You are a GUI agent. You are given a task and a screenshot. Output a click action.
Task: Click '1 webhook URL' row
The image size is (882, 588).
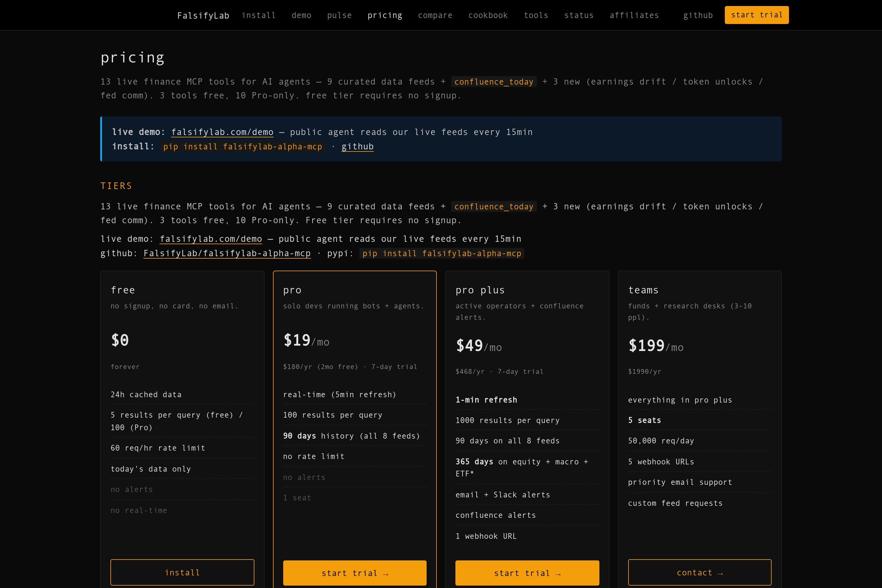tap(527, 536)
